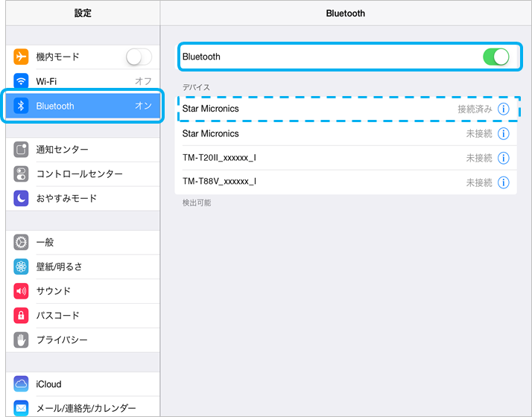Screen dimensions: 532x417
Task: Click 未接続 status on TM-T88V row
Action: pyautogui.click(x=479, y=182)
